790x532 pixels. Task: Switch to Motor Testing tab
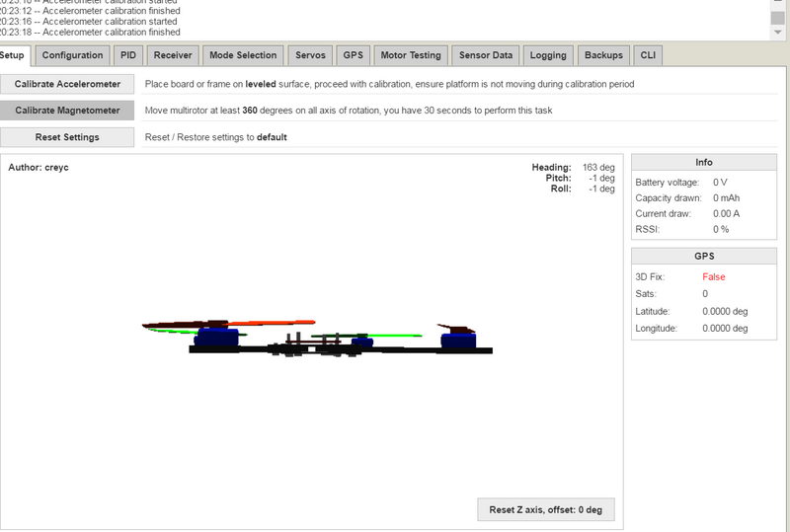(x=411, y=55)
